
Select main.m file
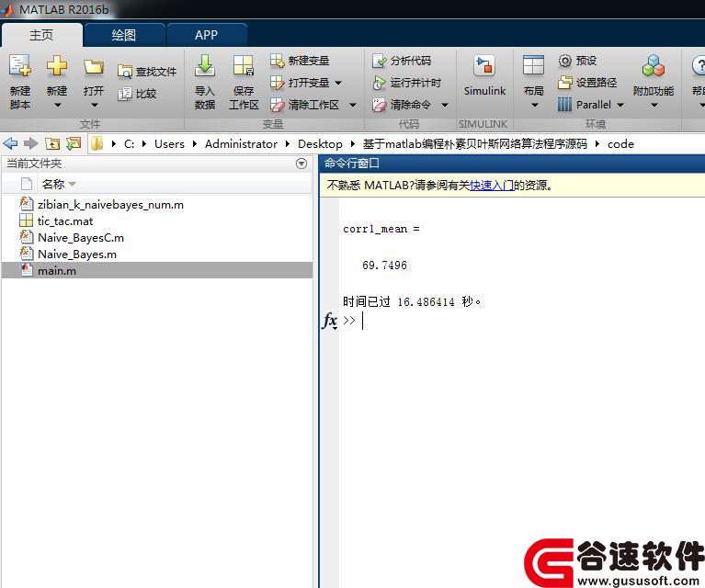coord(157,270)
